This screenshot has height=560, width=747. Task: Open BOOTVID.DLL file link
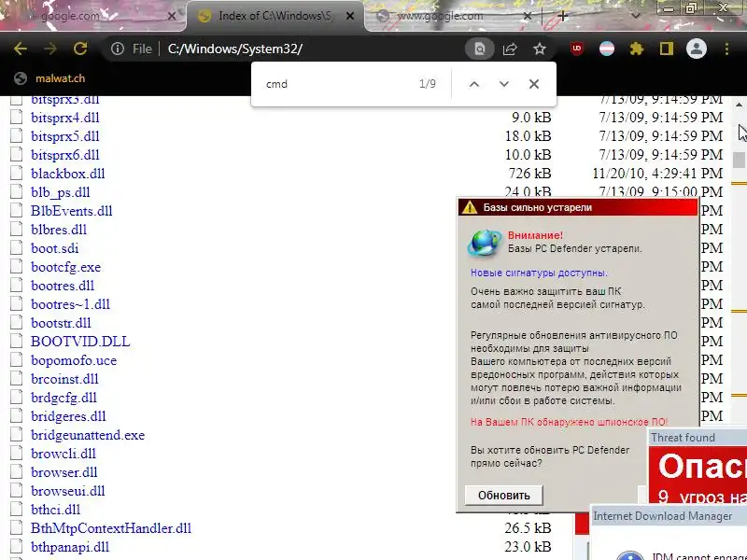click(x=80, y=342)
